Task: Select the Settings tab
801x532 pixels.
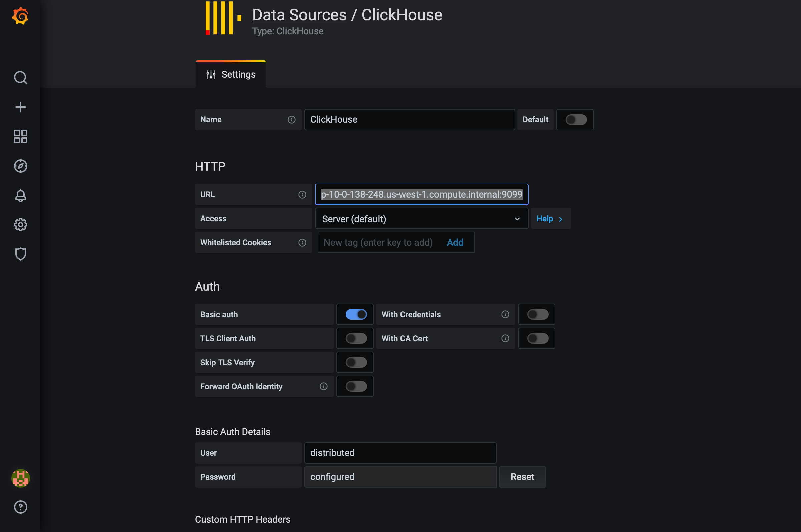Action: (231, 75)
